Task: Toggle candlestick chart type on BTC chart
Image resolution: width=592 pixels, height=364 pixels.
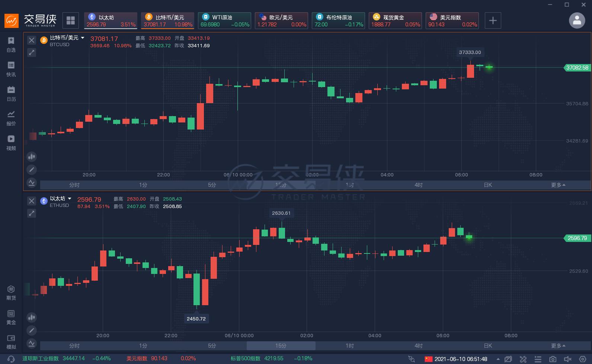Action: (x=32, y=157)
